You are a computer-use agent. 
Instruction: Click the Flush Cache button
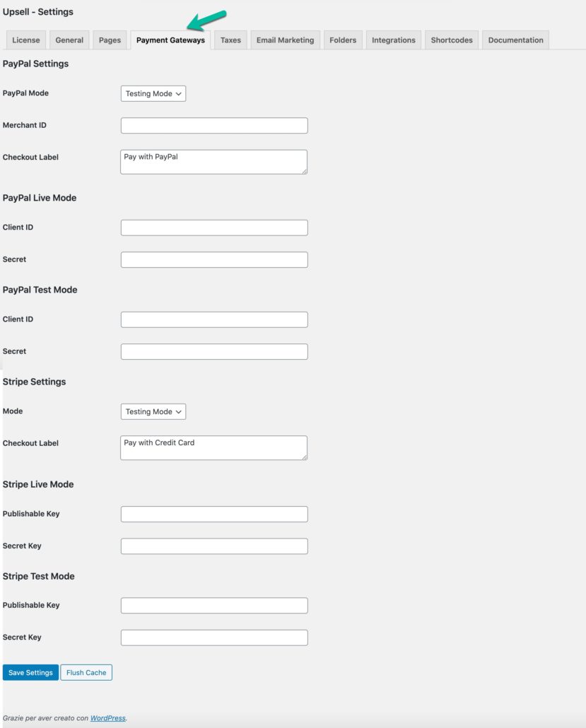tap(86, 672)
